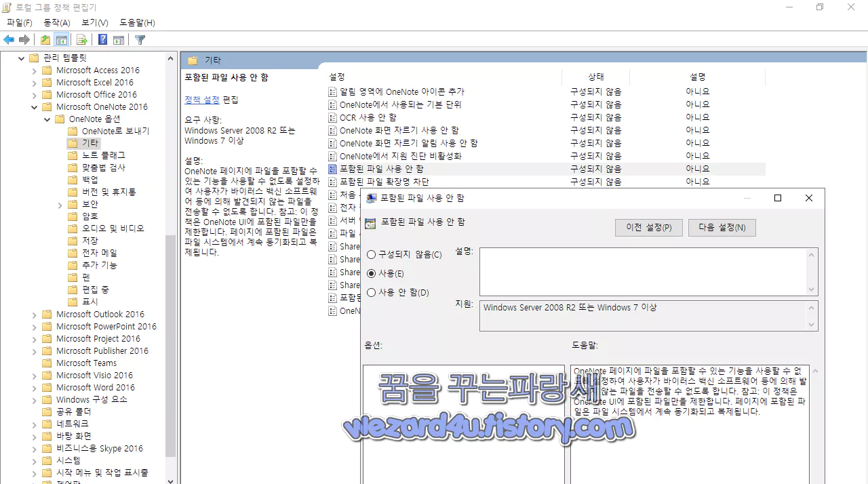Image resolution: width=868 pixels, height=484 pixels.
Task: Click the 다음 설정(N) button
Action: point(722,228)
